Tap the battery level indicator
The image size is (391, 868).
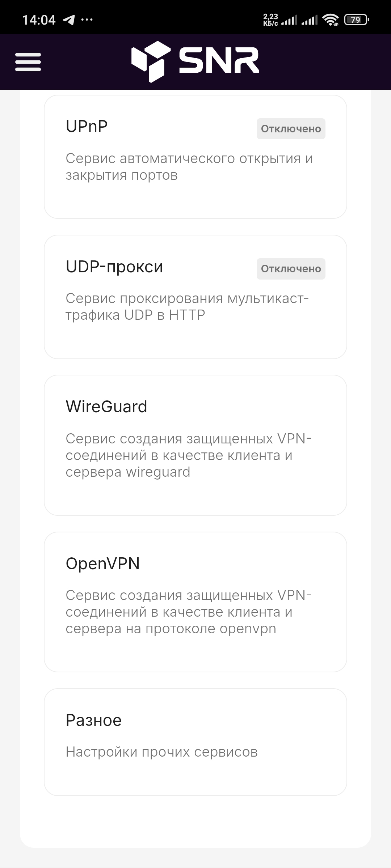point(357,20)
